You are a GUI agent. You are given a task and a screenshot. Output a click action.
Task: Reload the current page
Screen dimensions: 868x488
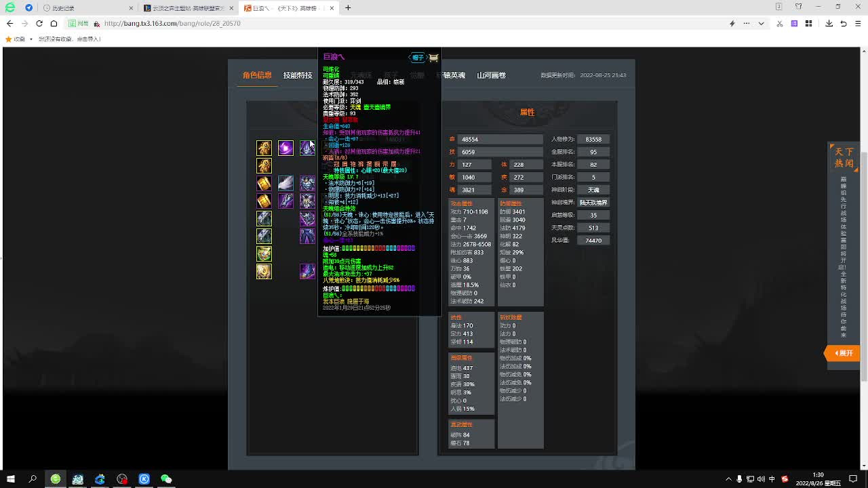(x=39, y=23)
